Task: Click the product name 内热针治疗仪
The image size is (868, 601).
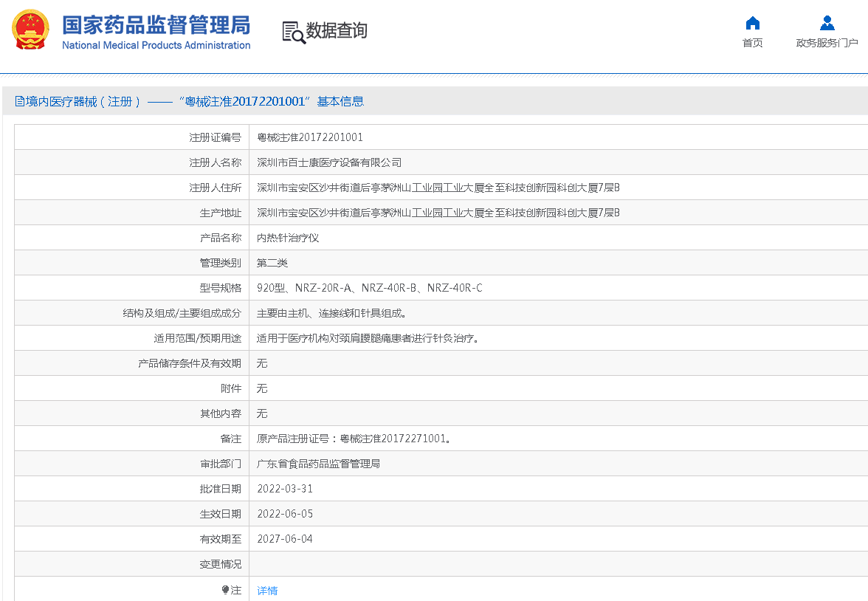Action: click(x=288, y=238)
